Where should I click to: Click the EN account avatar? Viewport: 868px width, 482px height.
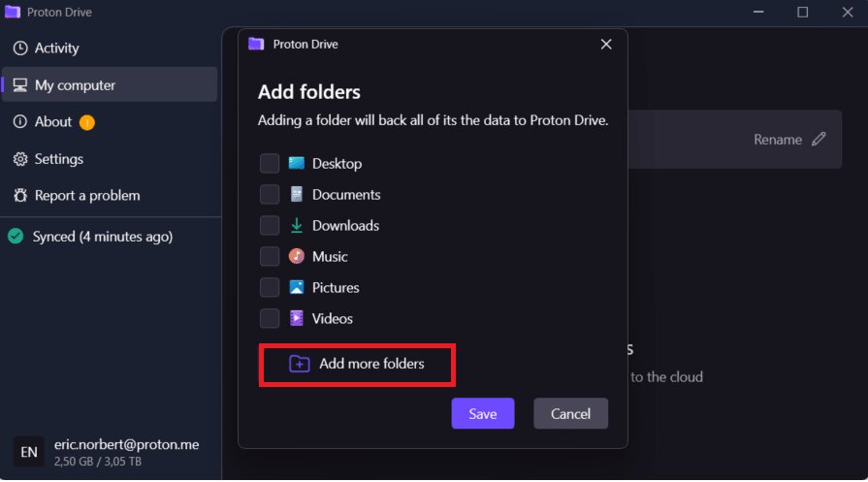pos(29,452)
